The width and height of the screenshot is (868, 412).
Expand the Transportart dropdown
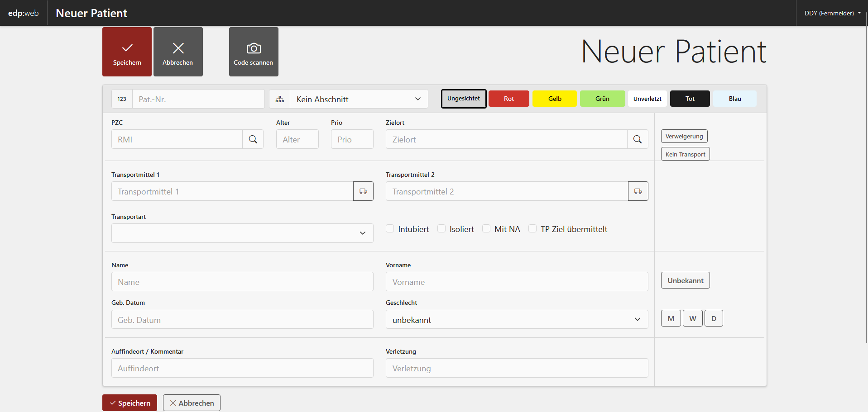click(x=242, y=233)
